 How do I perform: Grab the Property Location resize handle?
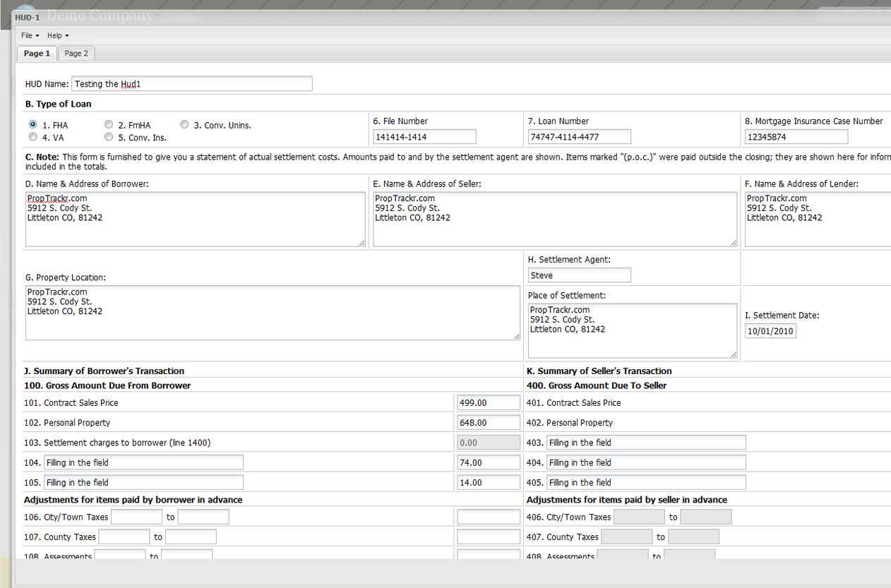click(x=516, y=337)
